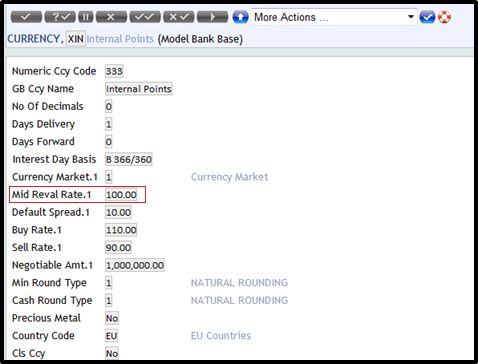Click the Buy Rate.1 field 110.00
The width and height of the screenshot is (478, 364).
[x=121, y=230]
